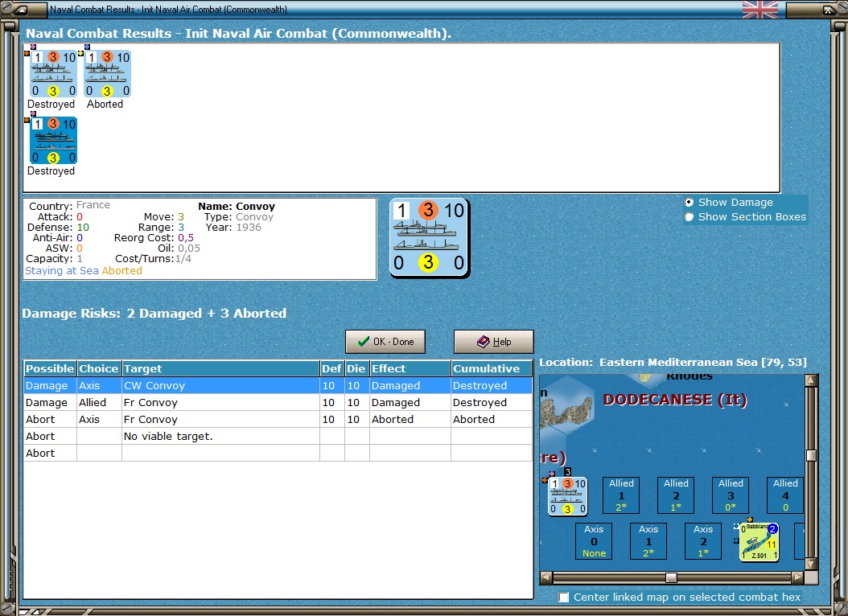Click the Allied 1 section box

point(621,495)
